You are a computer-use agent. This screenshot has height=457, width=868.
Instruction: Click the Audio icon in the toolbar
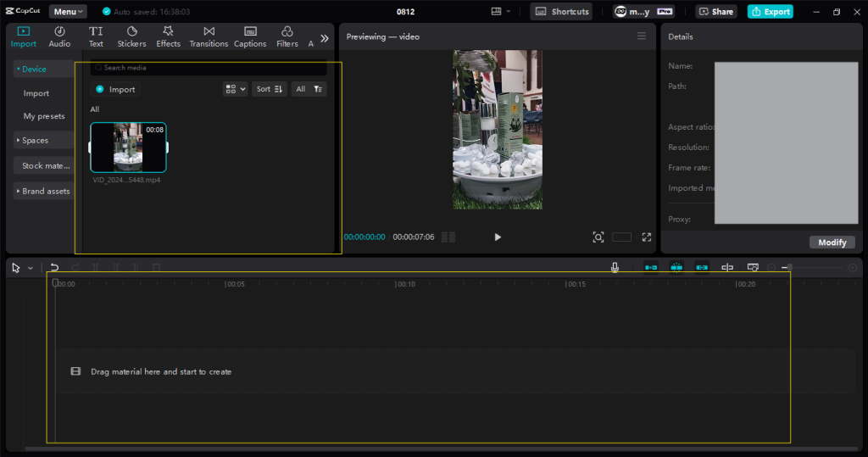pyautogui.click(x=59, y=36)
